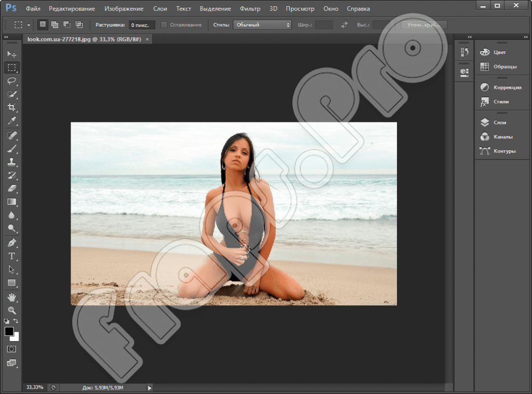Activate the Hand tool
The width and height of the screenshot is (532, 394).
[x=12, y=297]
